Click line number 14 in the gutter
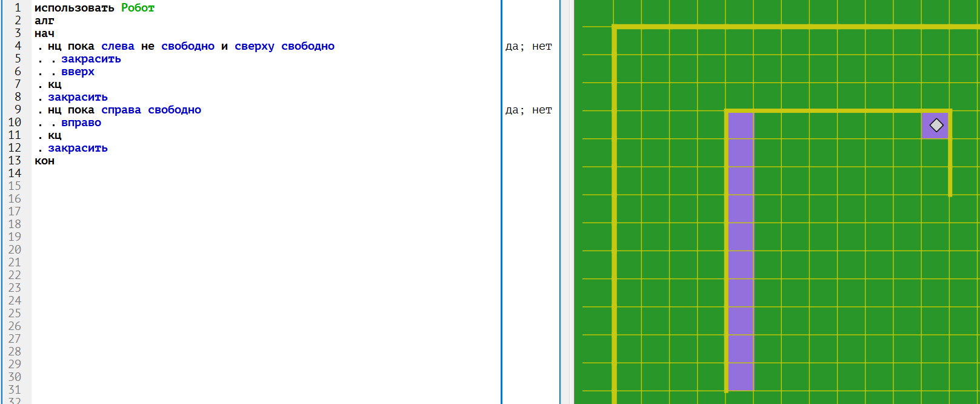This screenshot has width=980, height=404. (15, 173)
